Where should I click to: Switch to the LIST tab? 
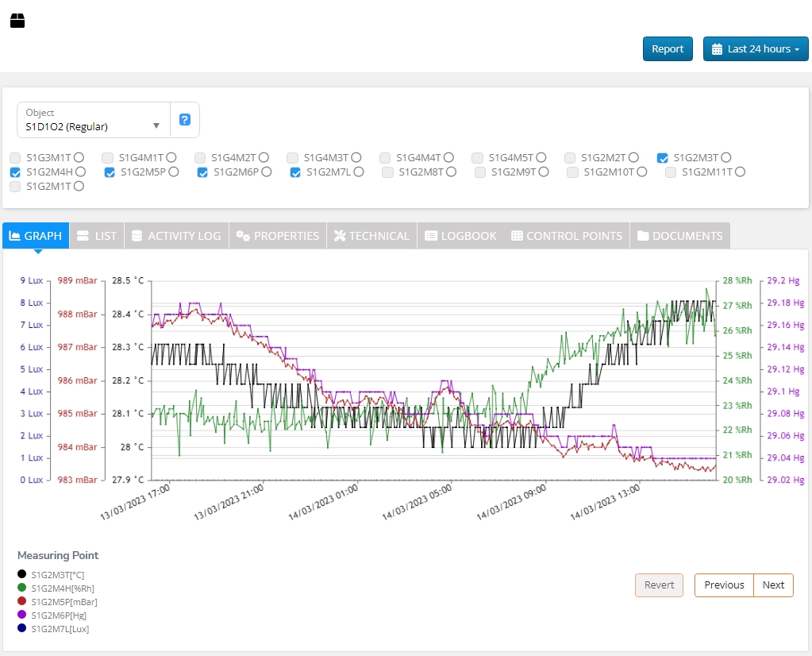point(97,236)
